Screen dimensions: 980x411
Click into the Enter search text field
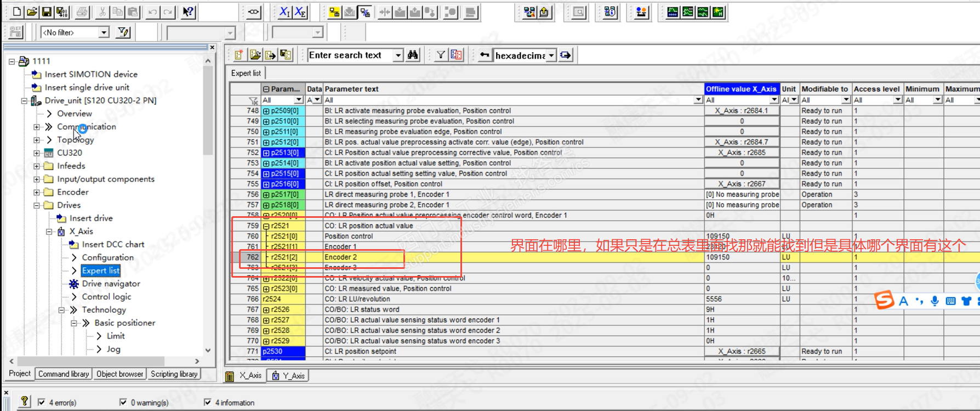(350, 55)
